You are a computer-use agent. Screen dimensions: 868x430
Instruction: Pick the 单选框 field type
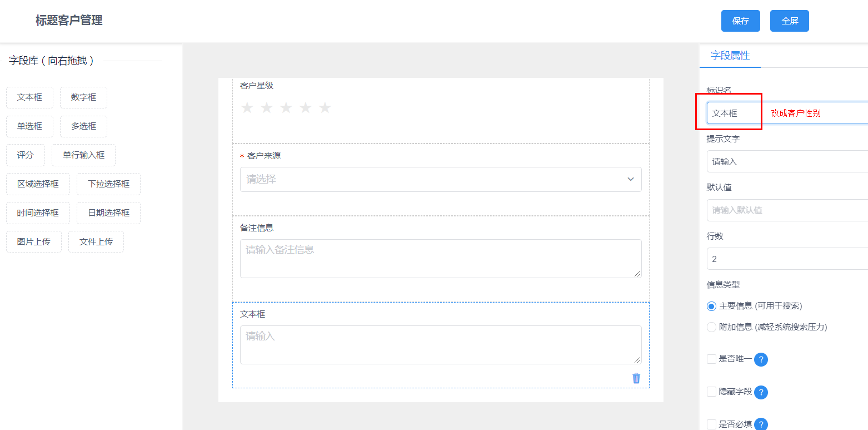[x=29, y=126]
